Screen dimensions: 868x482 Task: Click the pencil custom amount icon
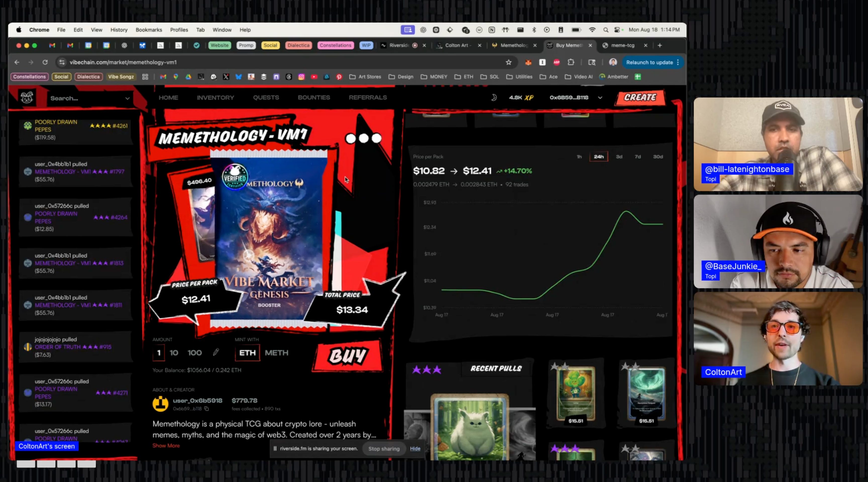point(216,352)
